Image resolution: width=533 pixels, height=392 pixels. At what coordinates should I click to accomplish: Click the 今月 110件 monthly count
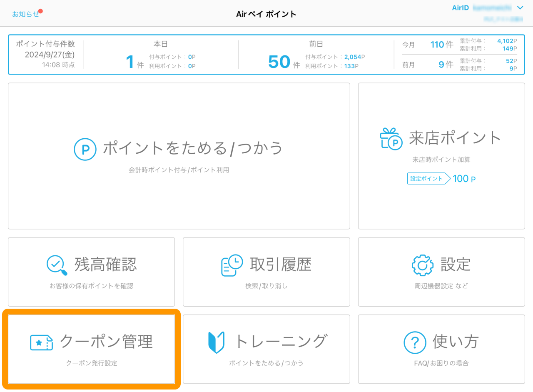[442, 45]
